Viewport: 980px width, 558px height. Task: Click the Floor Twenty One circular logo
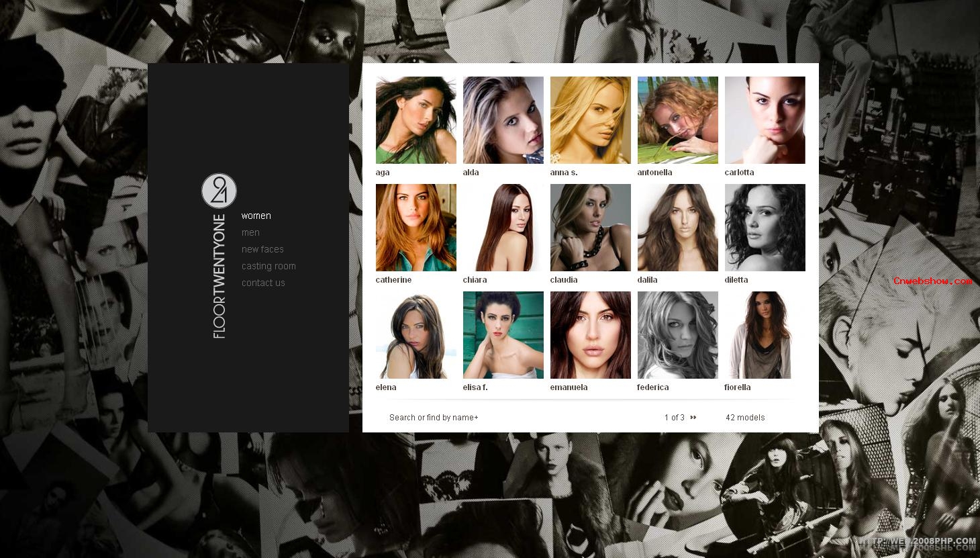(219, 191)
